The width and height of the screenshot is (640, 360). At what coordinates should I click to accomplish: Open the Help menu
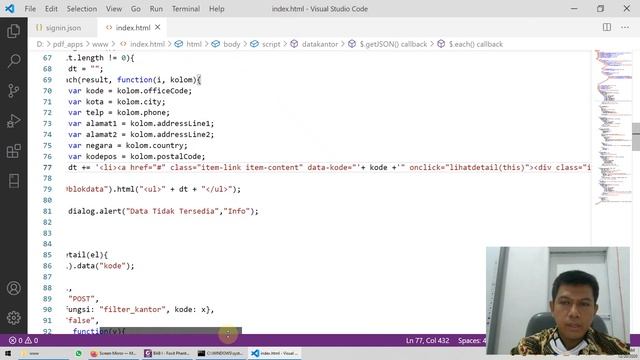click(x=217, y=9)
